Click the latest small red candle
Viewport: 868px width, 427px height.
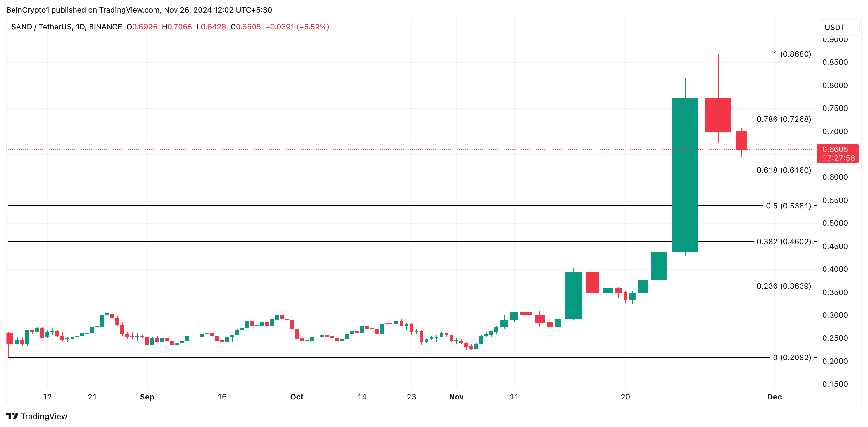pyautogui.click(x=741, y=141)
